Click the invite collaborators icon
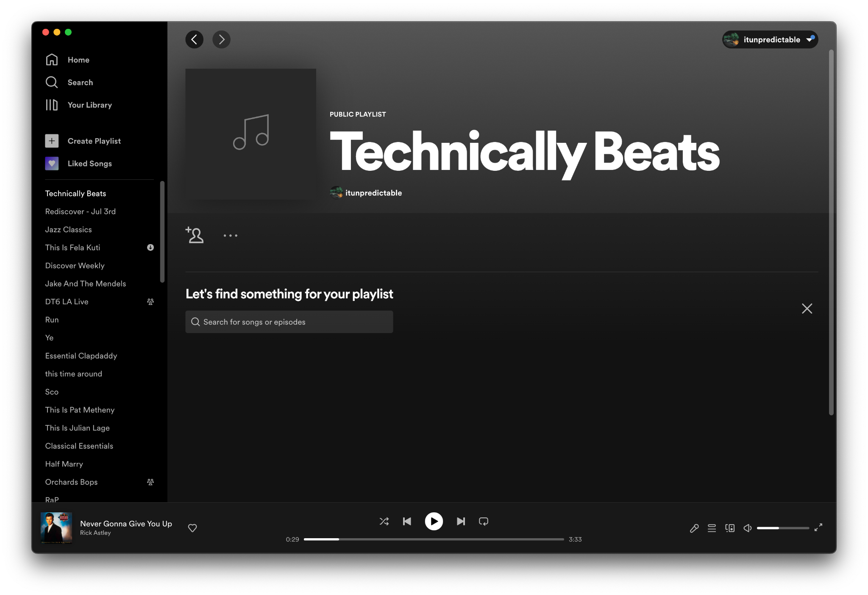 pos(195,235)
